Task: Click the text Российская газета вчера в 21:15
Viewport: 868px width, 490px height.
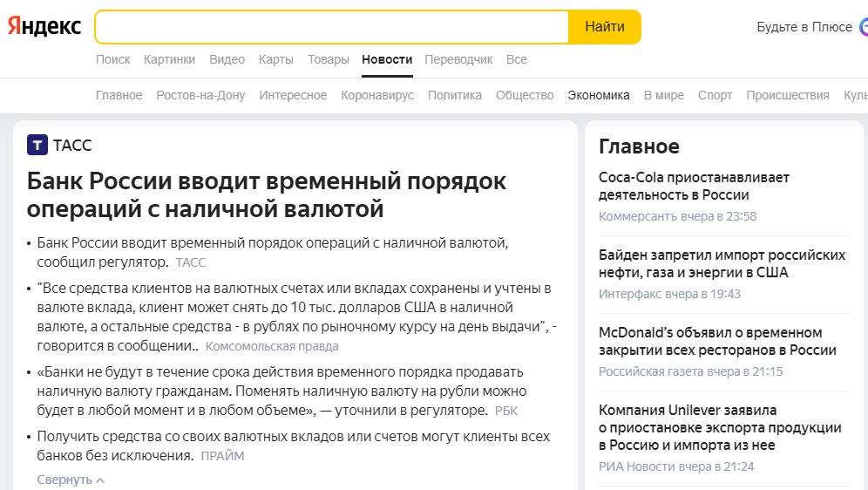Action: (690, 371)
